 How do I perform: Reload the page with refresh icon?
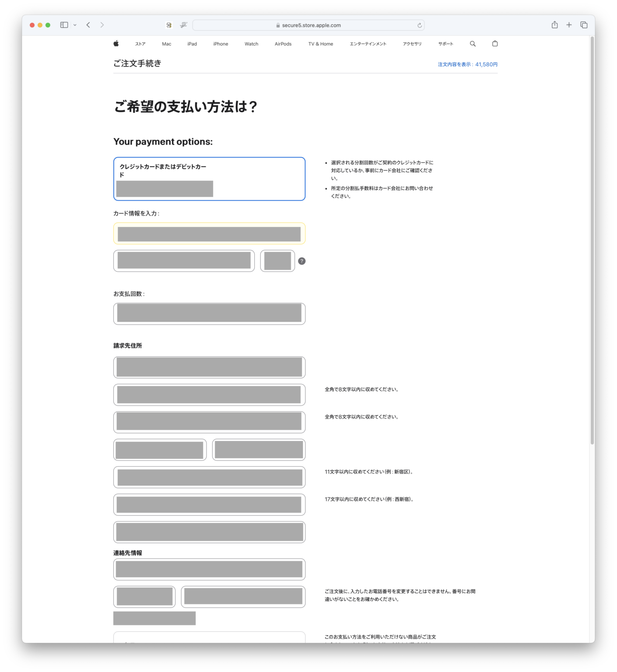click(x=419, y=25)
